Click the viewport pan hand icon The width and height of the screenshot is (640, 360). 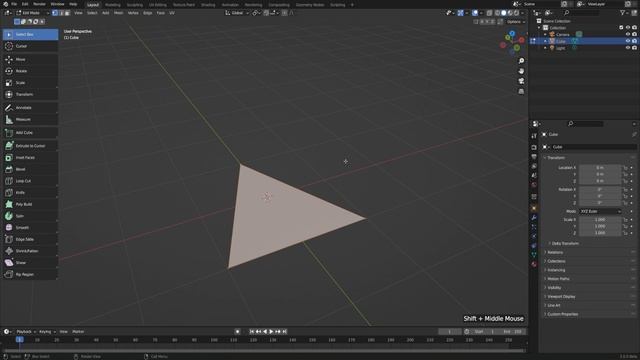[521, 71]
